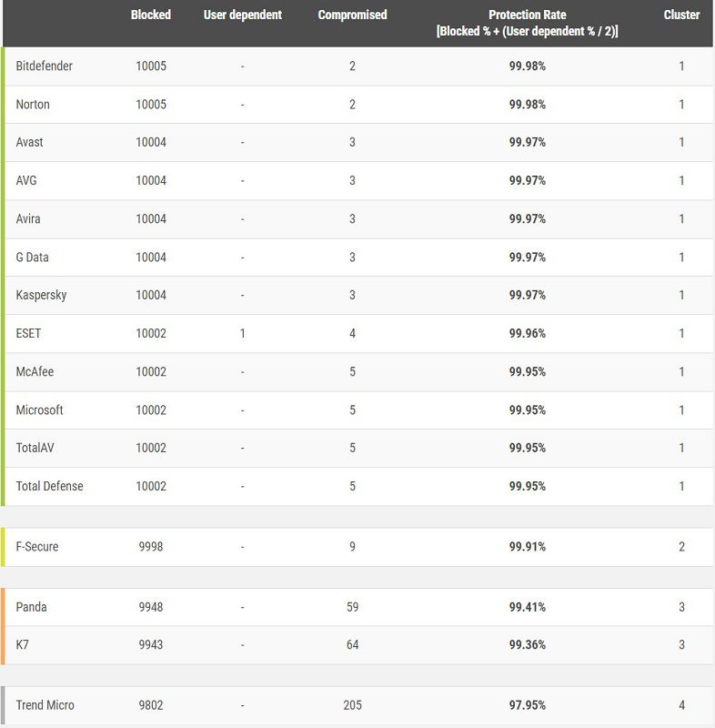
Task: Click the Compromised column header
Action: tap(352, 15)
